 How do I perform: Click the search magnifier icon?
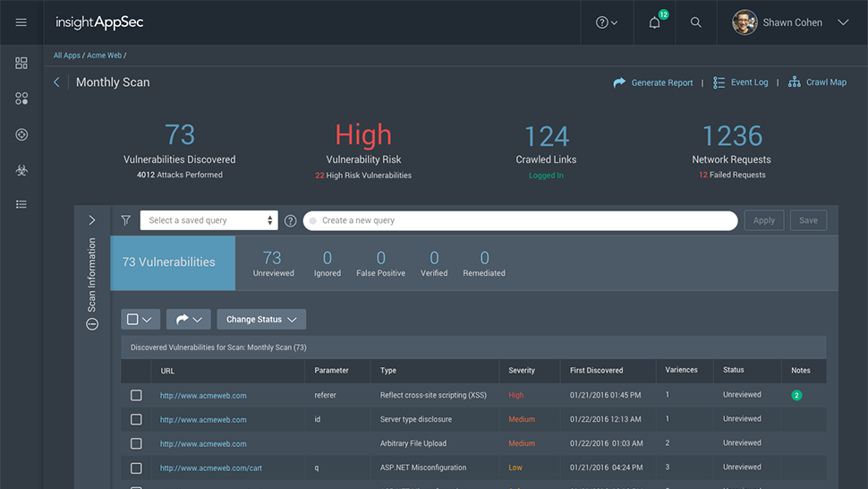[695, 23]
